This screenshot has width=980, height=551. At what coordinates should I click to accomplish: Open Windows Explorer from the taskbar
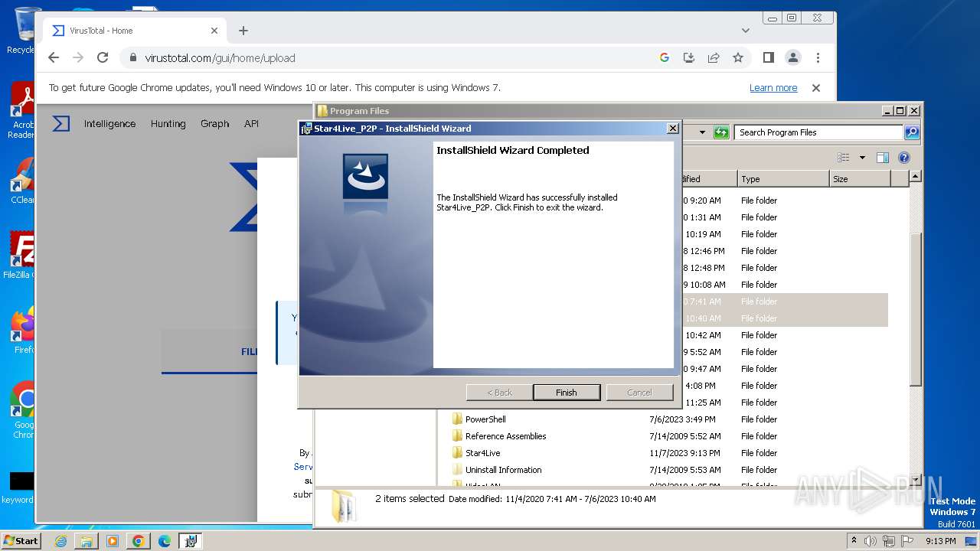coord(87,541)
